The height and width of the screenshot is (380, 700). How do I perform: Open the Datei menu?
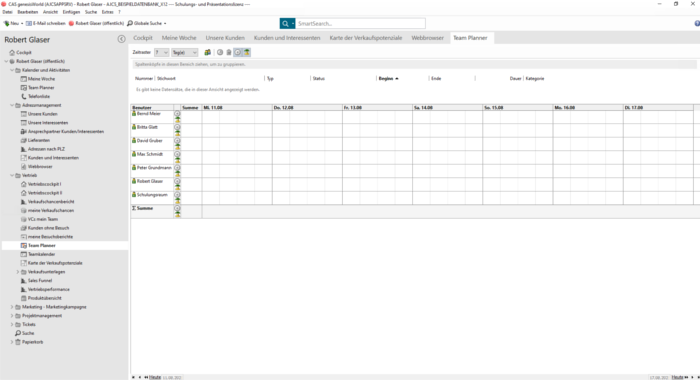pyautogui.click(x=8, y=12)
